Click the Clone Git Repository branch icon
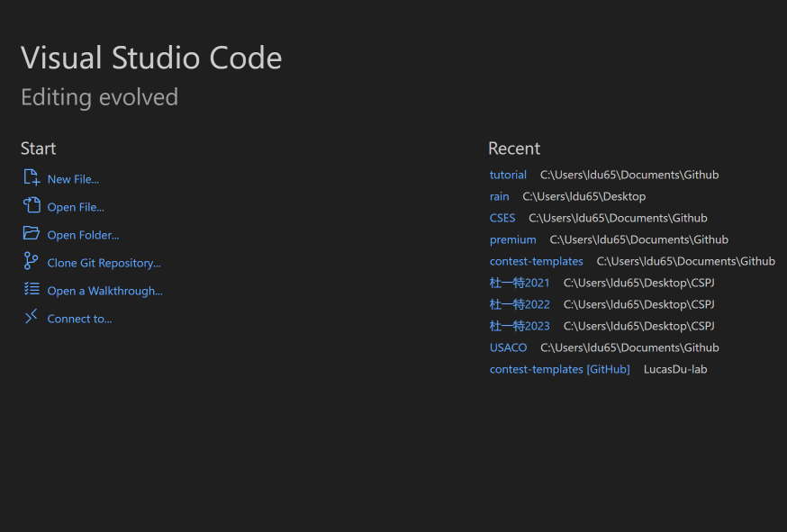 point(32,262)
